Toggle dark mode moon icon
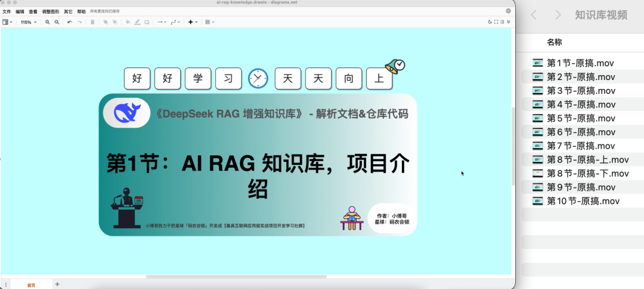Viewport: 644px width, 289px height. coord(490,22)
